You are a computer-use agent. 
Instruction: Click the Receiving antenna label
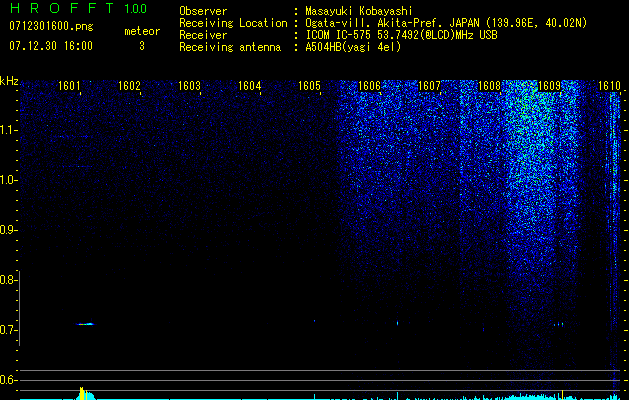pyautogui.click(x=230, y=47)
